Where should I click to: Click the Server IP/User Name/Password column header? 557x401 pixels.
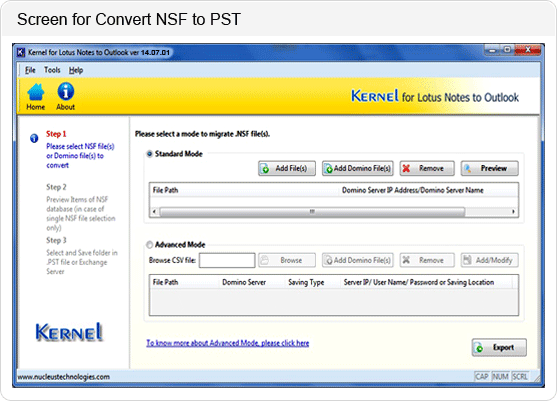click(x=426, y=282)
